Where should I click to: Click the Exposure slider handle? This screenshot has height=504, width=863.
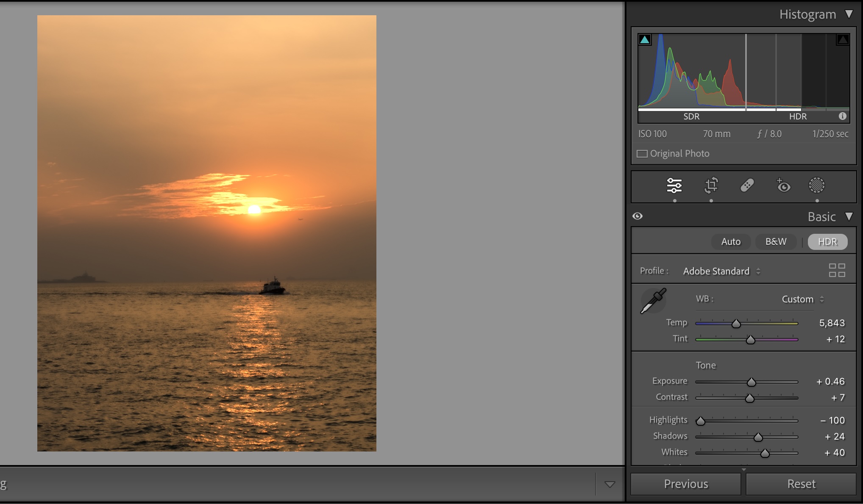point(751,382)
